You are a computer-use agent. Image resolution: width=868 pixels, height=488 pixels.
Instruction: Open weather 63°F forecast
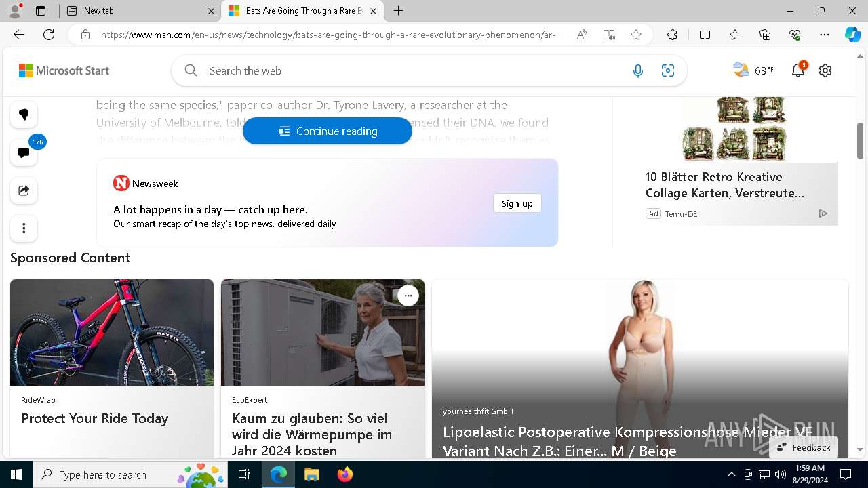click(x=753, y=70)
